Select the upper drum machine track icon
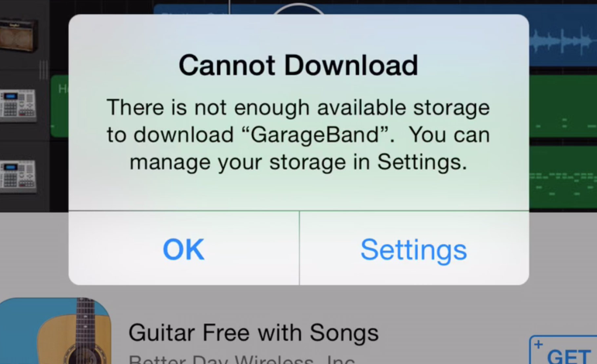This screenshot has width=597, height=364. tap(19, 106)
